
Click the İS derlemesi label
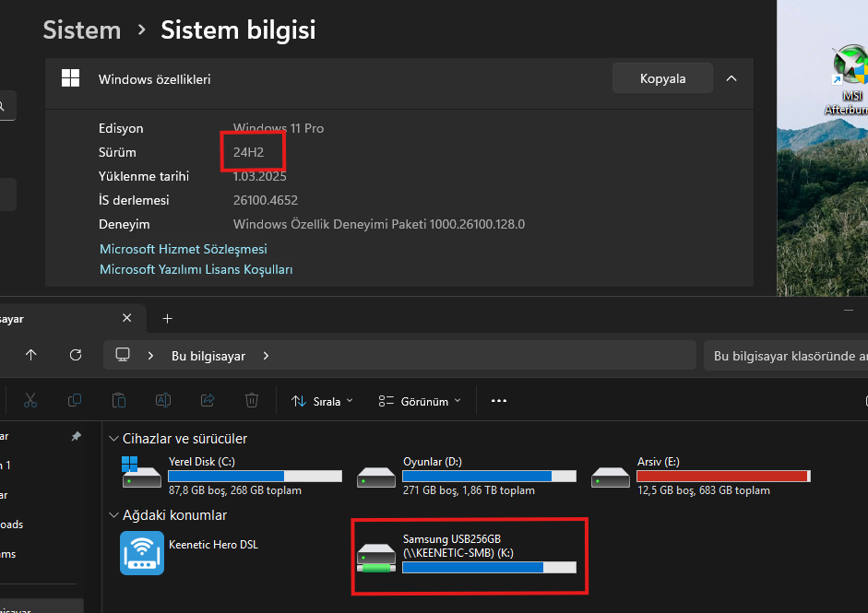[134, 200]
